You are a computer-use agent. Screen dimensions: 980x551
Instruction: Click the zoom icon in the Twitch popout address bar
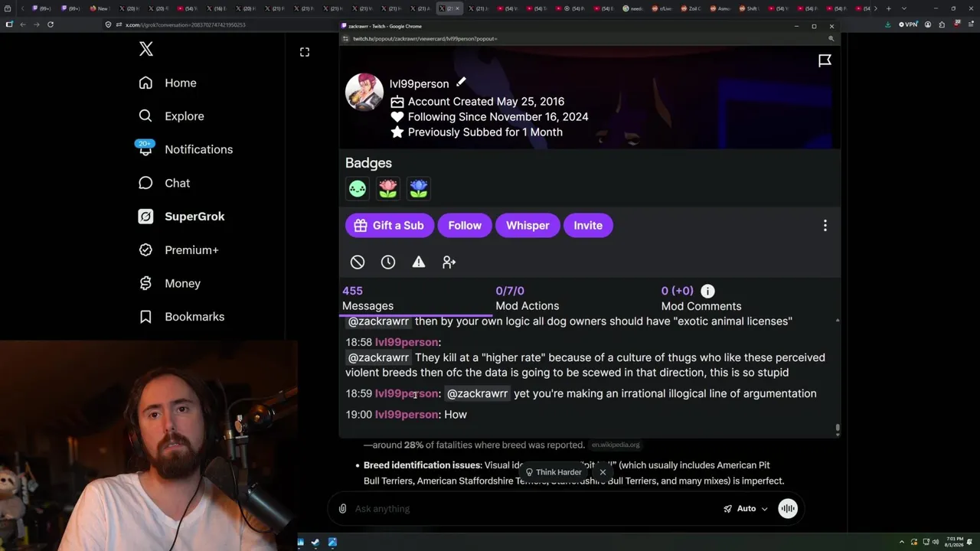(x=831, y=38)
